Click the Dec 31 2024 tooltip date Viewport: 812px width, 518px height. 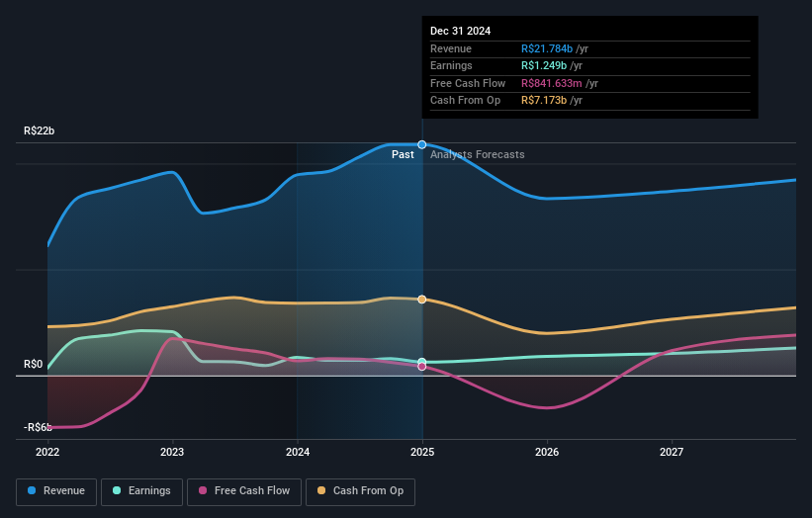[x=460, y=31]
